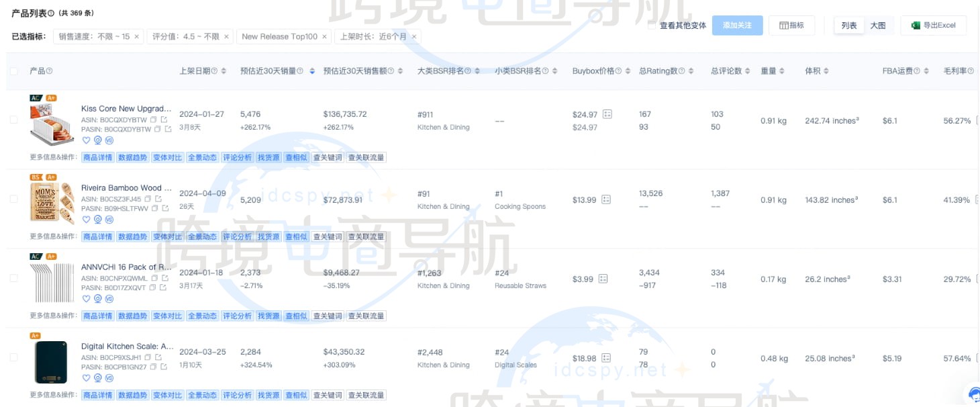The width and height of the screenshot is (980, 407).
Task: Favorite the Kiss Core product via heart icon
Action: 86,140
